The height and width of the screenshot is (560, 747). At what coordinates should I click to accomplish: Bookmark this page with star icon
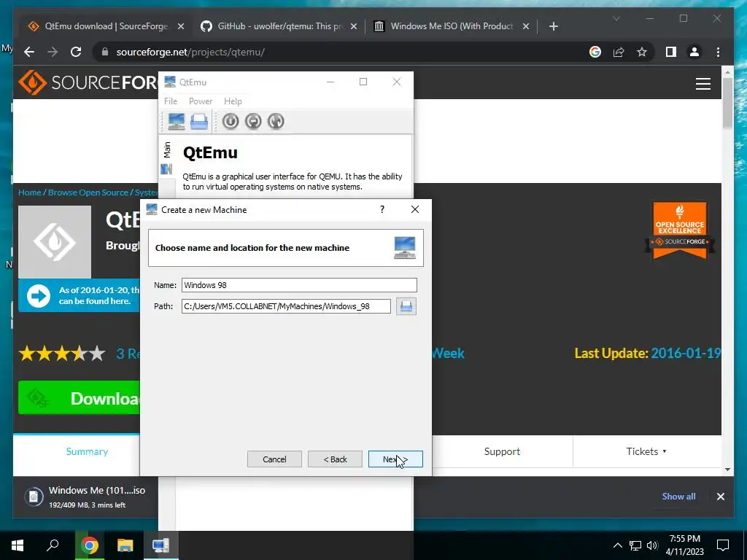pyautogui.click(x=642, y=52)
